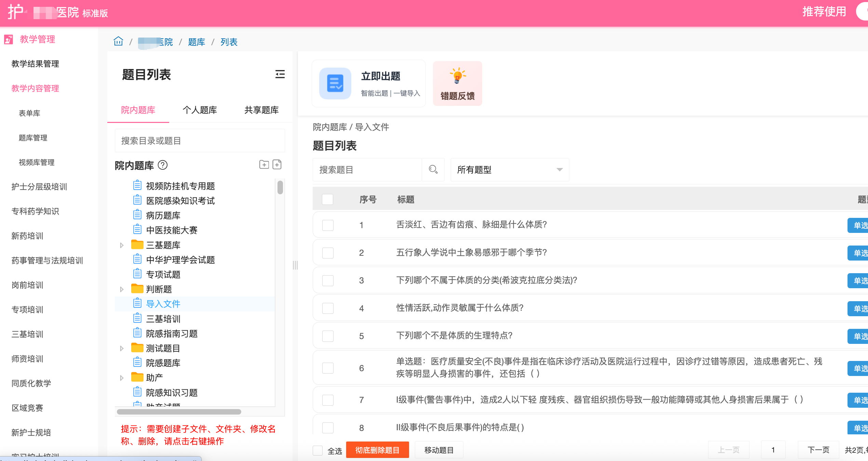Viewport: 868px width, 461px height.
Task: Tick the 全选 checkbox at bottom
Action: click(x=317, y=450)
